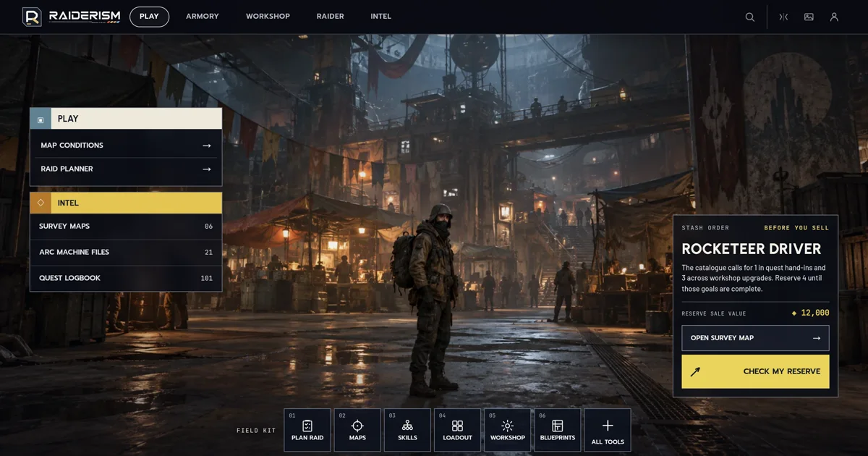The width and height of the screenshot is (868, 456).
Task: Open the search magnifier icon
Action: pyautogui.click(x=750, y=17)
